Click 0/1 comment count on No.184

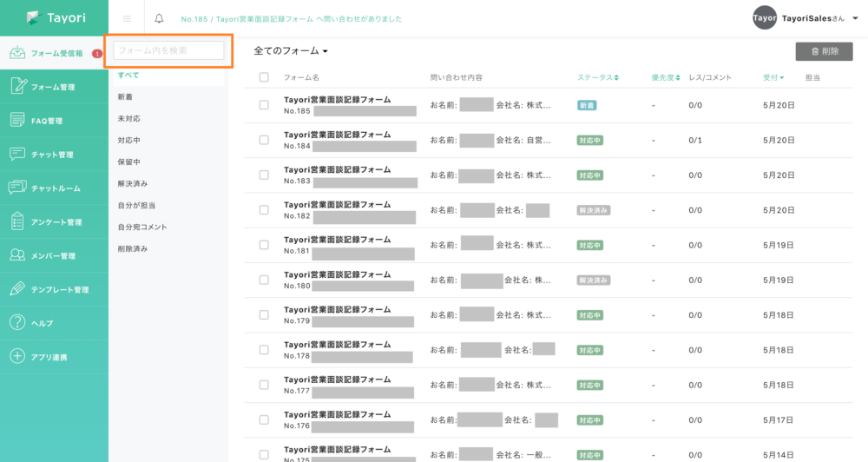pos(695,140)
